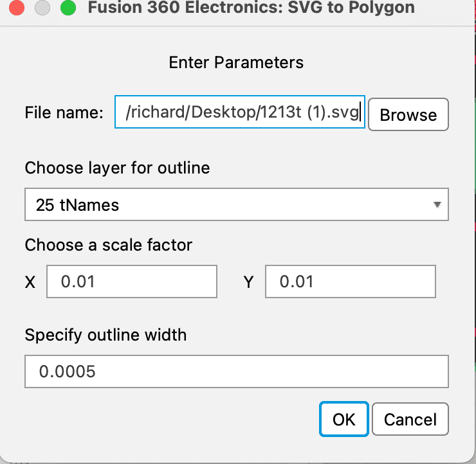The height and width of the screenshot is (464, 476).
Task: Click the green zoom window button
Action: click(x=68, y=7)
